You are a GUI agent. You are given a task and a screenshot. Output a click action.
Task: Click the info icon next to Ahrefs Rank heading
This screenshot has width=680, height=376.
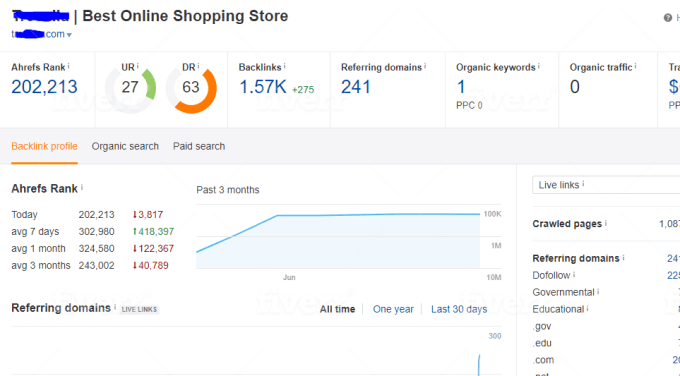(x=82, y=187)
